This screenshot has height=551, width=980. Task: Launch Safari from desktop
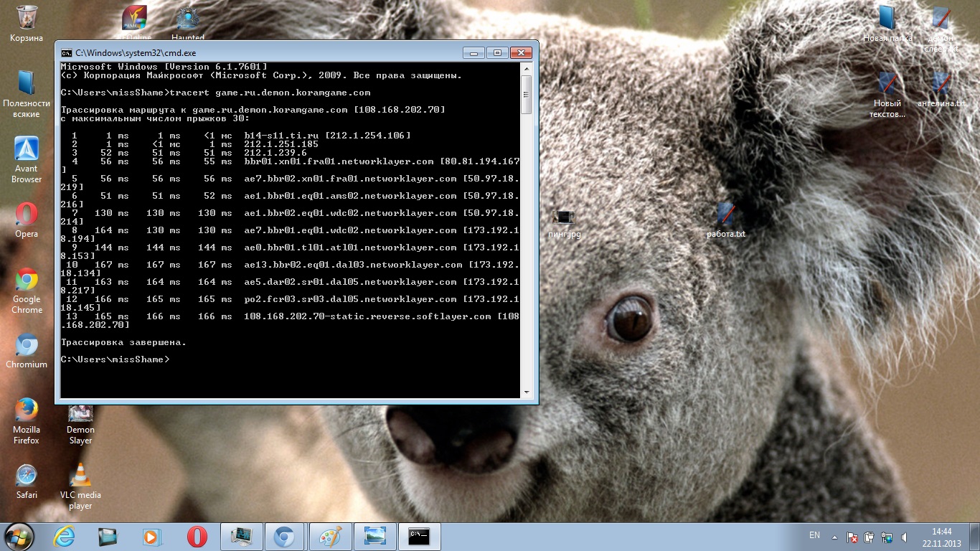coord(27,481)
